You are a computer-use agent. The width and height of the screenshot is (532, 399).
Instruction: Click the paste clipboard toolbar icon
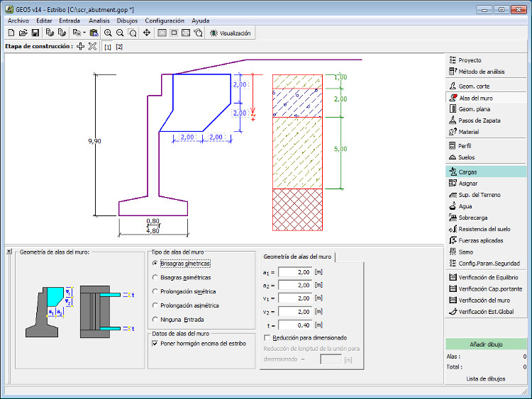point(94,33)
